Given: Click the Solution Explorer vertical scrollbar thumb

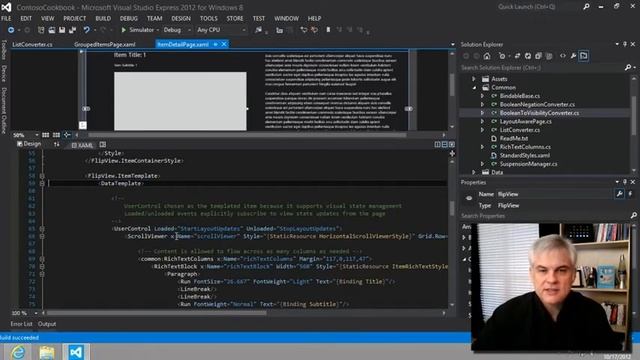Looking at the screenshot, I should pos(633,115).
